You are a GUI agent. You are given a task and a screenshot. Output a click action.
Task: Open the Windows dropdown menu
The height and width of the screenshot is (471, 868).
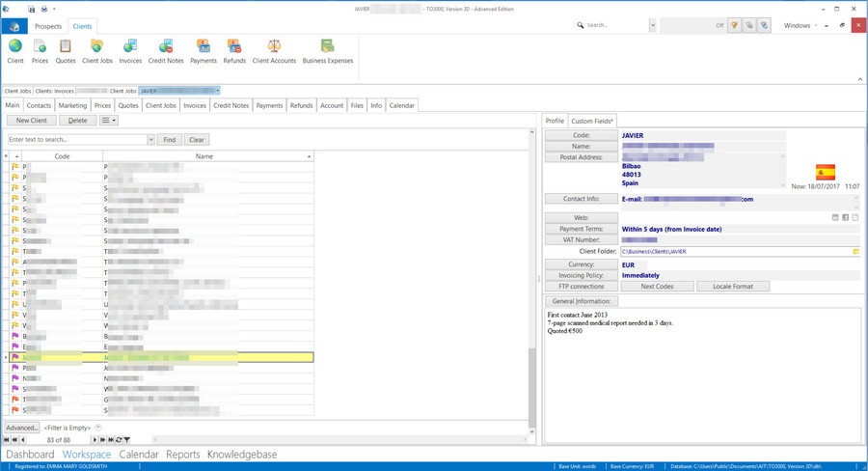[x=800, y=26]
